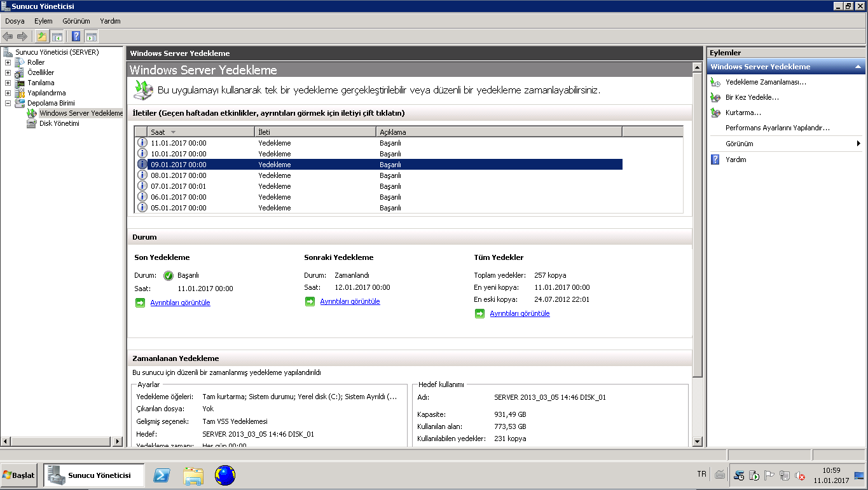This screenshot has height=490, width=868.
Task: Toggle the console tree pane button
Action: tap(57, 36)
